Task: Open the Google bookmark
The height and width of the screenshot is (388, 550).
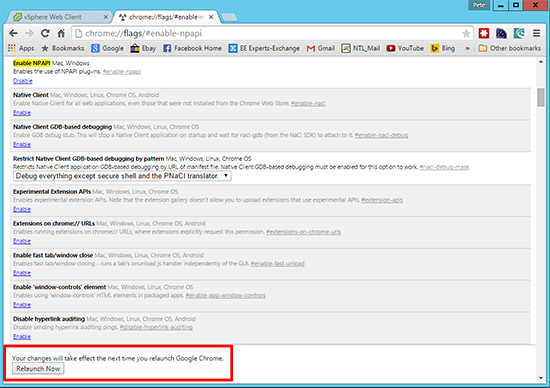Action: [107, 48]
